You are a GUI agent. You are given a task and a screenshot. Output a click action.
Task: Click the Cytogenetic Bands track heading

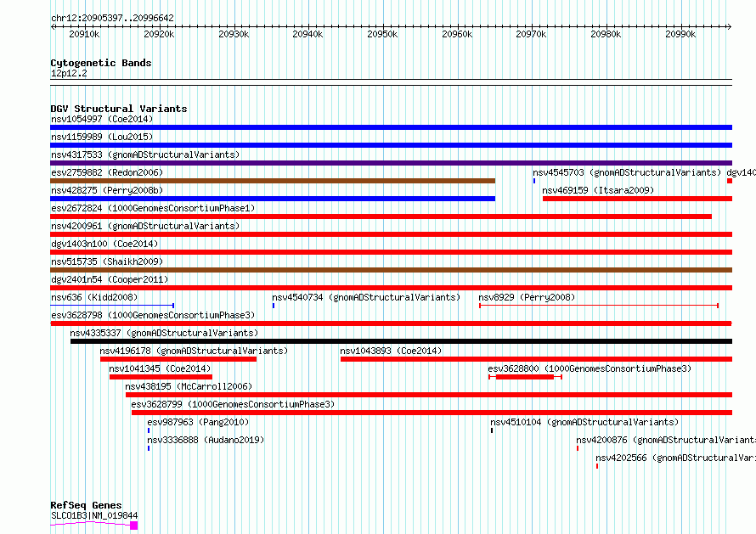pos(101,63)
